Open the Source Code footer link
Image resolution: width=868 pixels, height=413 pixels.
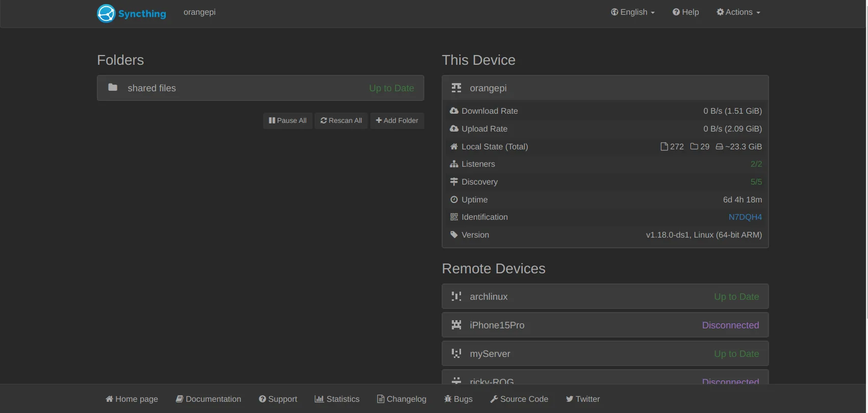(519, 399)
